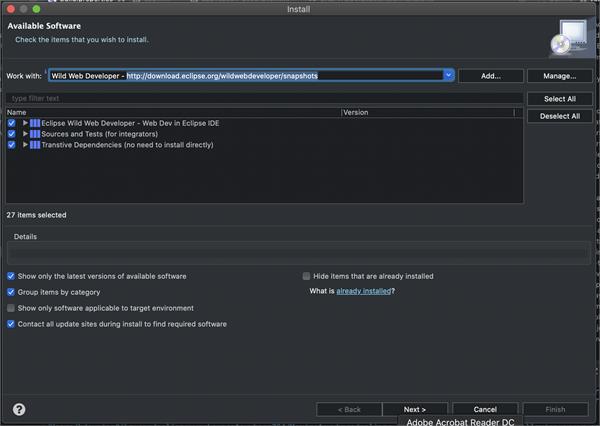
Task: Open the help question mark icon
Action: tap(19, 409)
